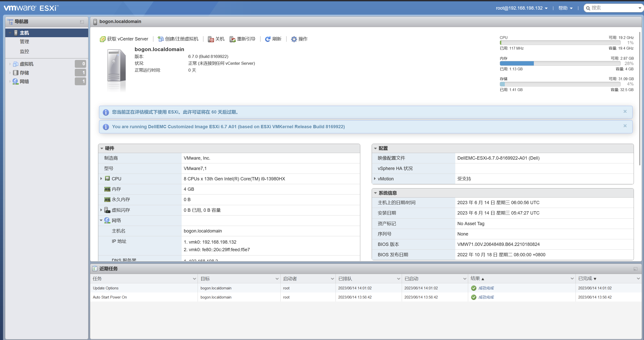Click into the search (搜索) input field
The height and width of the screenshot is (340, 644).
point(613,8)
